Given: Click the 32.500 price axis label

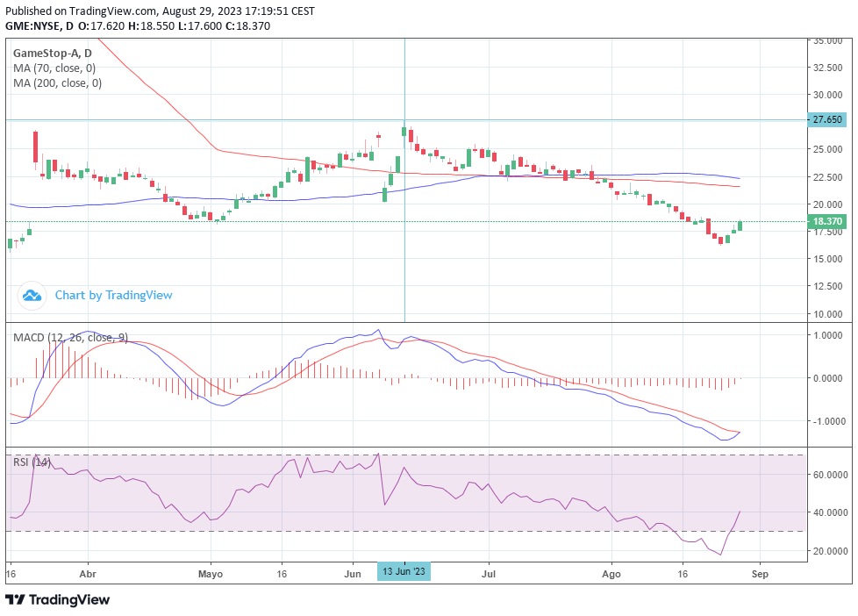Looking at the screenshot, I should click(x=827, y=68).
